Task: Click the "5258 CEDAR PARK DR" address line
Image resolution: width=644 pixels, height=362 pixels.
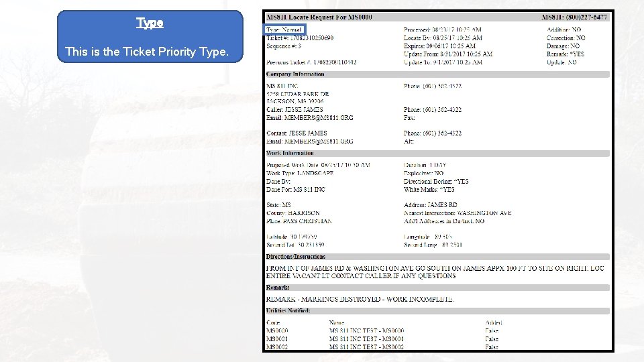Action: click(x=297, y=94)
